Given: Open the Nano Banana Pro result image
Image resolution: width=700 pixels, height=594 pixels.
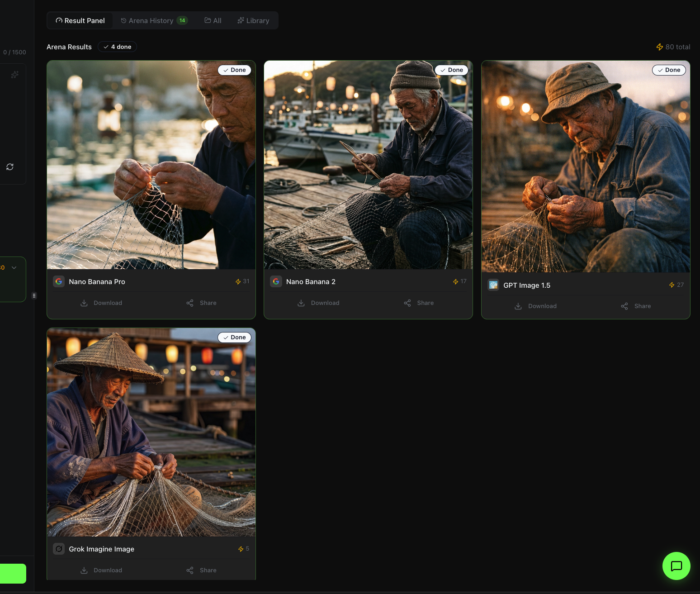Looking at the screenshot, I should click(151, 165).
